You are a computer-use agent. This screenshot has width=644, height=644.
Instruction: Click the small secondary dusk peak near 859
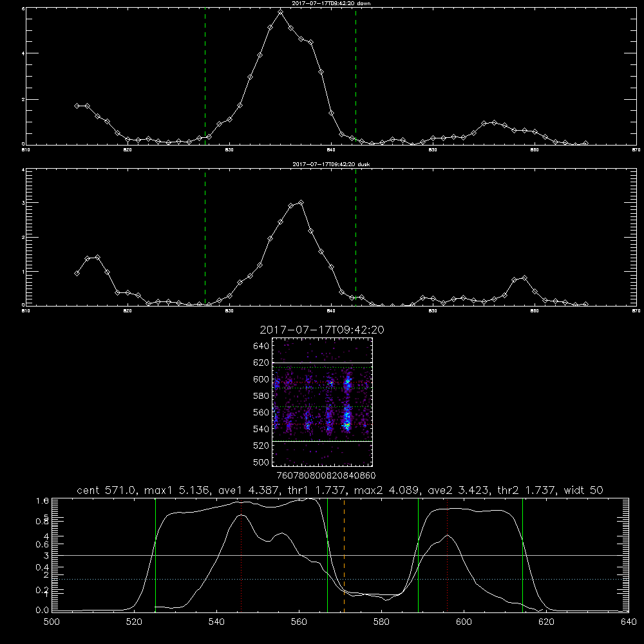524,278
